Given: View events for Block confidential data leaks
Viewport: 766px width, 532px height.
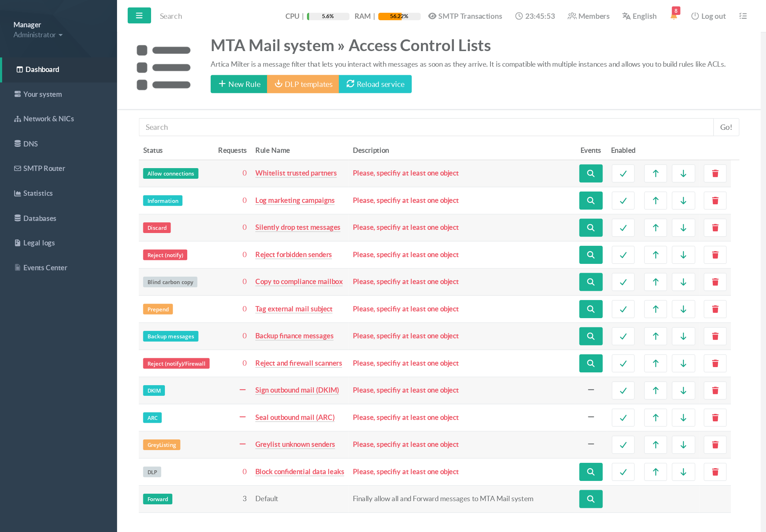Looking at the screenshot, I should [591, 472].
